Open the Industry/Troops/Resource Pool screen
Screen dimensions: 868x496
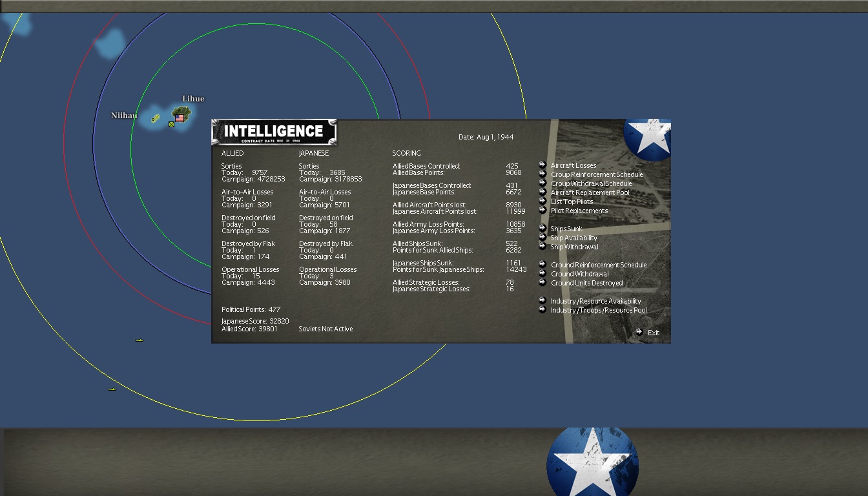click(599, 310)
